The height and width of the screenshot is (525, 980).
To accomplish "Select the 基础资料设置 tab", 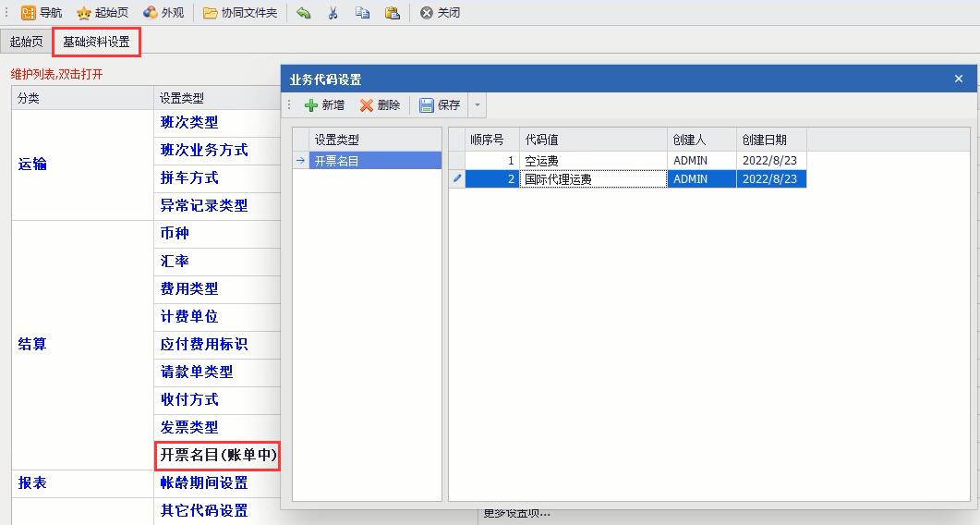I will coord(96,42).
